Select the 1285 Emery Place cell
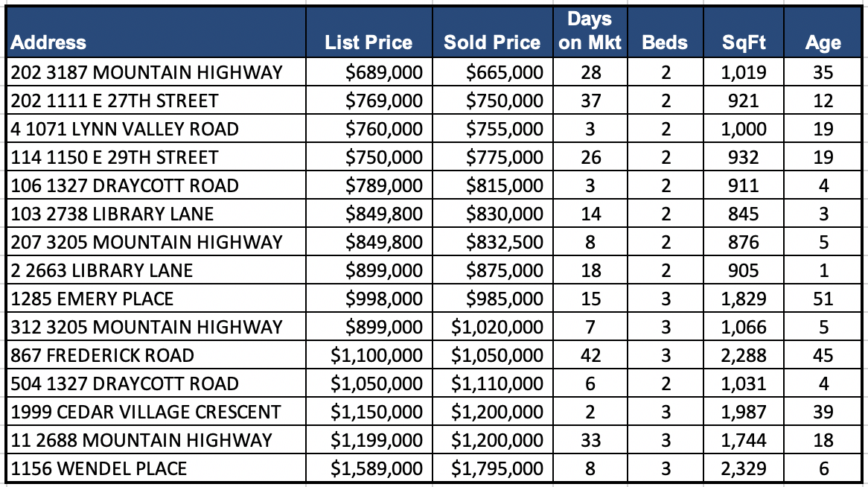Image resolution: width=868 pixels, height=487 pixels. click(x=92, y=299)
